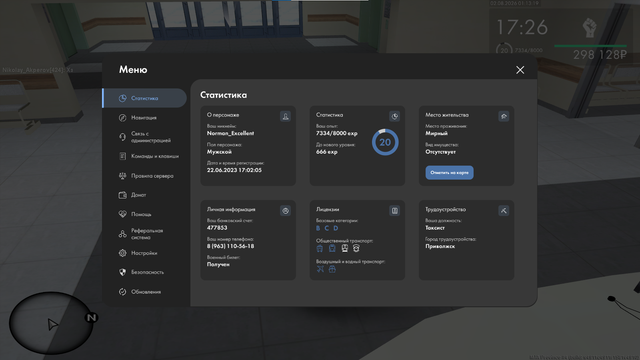
Task: Click the second public transport license icon
Action: (x=332, y=248)
